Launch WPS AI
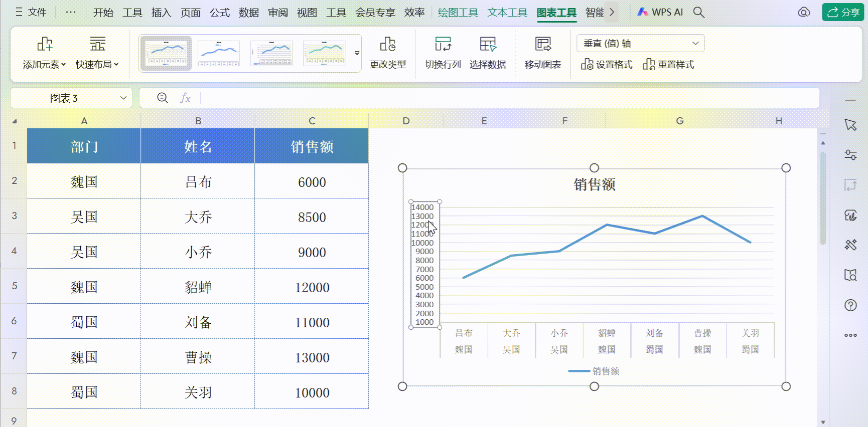 coord(660,12)
